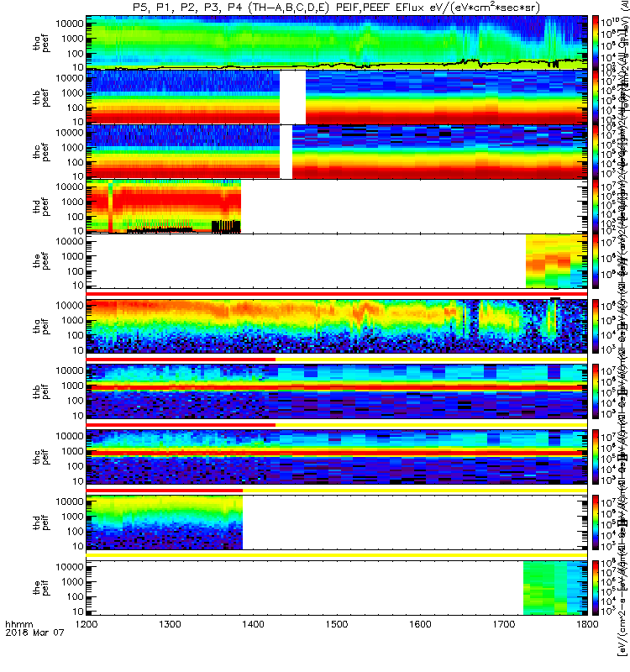Viewport: 630px width, 672px height.
Task: Select the 'thd peif' y-axis label
Action: pos(41,522)
